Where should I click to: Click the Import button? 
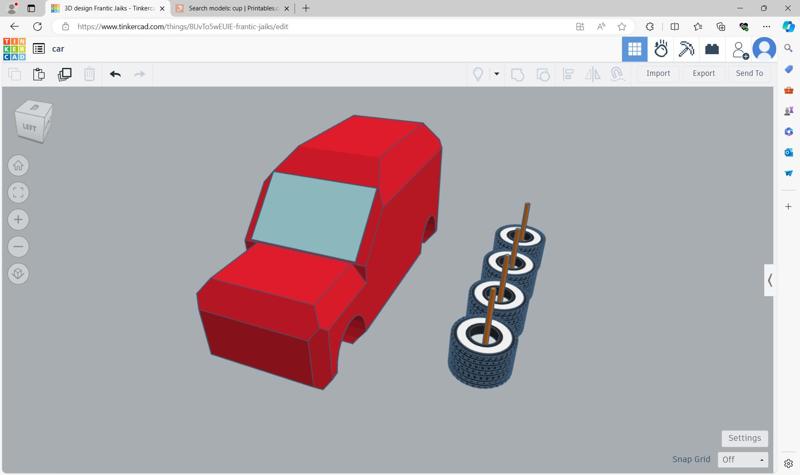click(x=658, y=73)
